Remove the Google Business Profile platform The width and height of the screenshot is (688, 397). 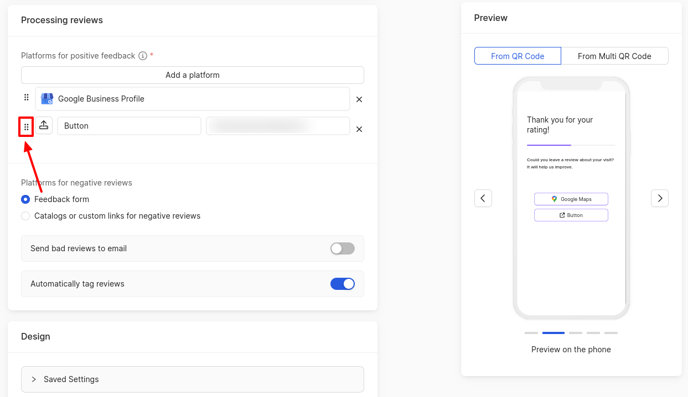tap(359, 100)
